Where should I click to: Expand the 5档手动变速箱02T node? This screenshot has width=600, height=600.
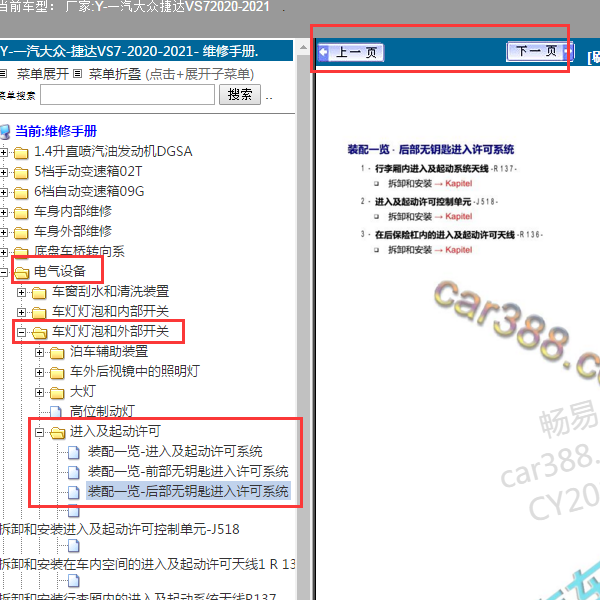tap(4, 172)
